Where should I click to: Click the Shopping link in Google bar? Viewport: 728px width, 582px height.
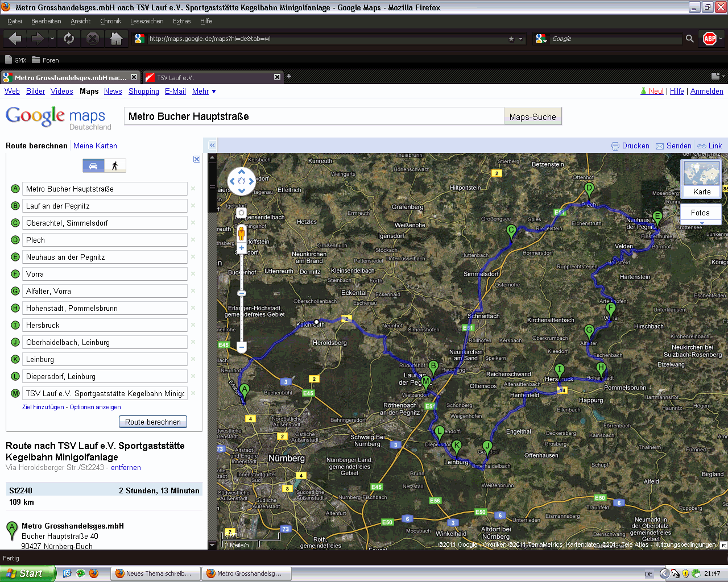point(144,91)
